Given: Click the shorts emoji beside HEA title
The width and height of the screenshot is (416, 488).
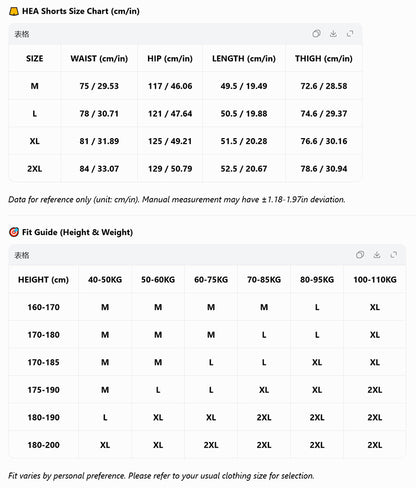Looking at the screenshot, I should [14, 11].
